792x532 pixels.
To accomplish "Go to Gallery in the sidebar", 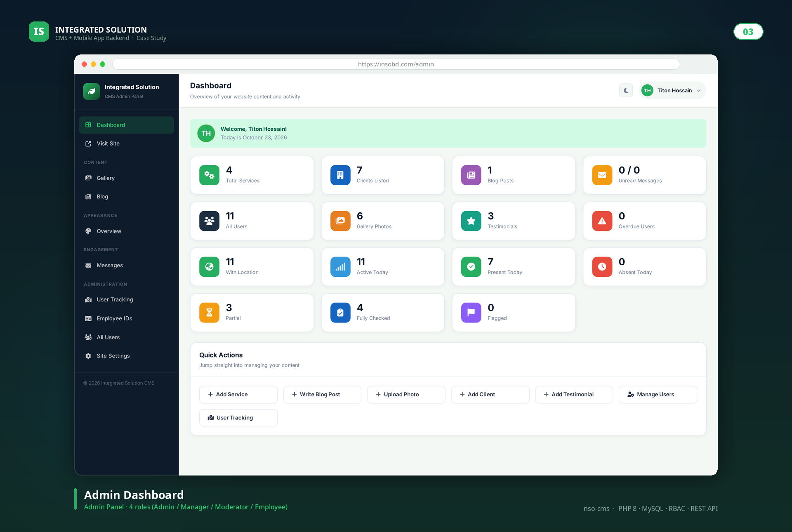I will [x=126, y=178].
